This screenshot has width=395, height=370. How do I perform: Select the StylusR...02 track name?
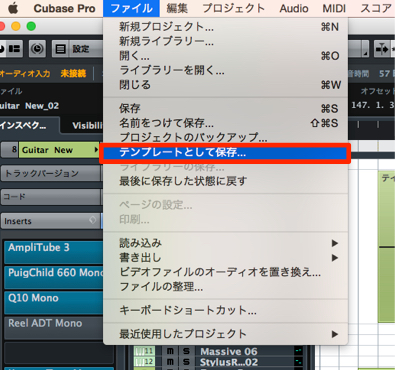tap(229, 362)
